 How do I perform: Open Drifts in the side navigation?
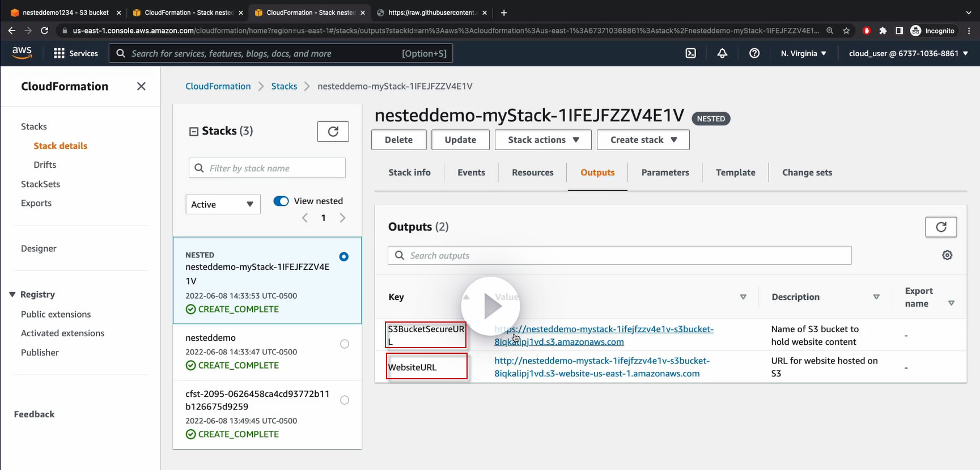click(45, 164)
